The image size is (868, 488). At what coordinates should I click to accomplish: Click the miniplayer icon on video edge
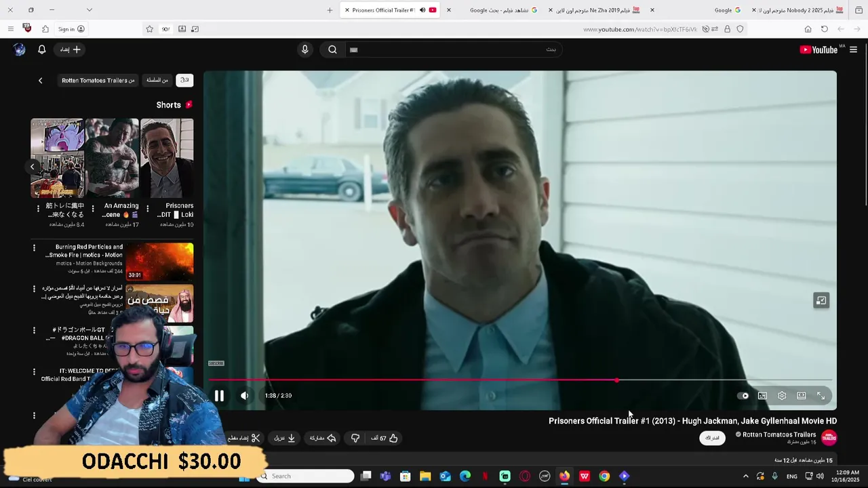pyautogui.click(x=821, y=301)
